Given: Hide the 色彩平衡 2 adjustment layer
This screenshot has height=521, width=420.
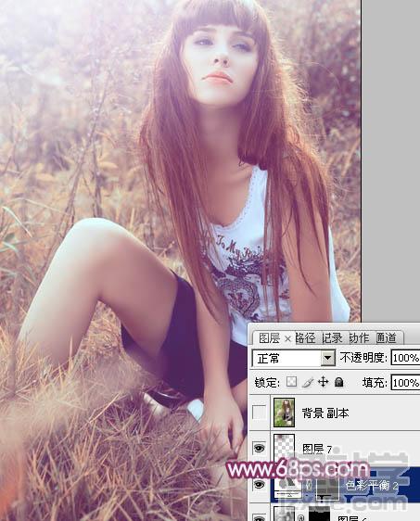Looking at the screenshot, I should [x=260, y=485].
